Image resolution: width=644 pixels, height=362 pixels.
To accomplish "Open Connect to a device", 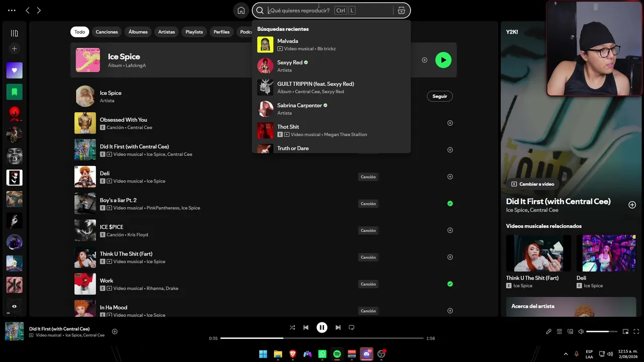I will click(571, 332).
